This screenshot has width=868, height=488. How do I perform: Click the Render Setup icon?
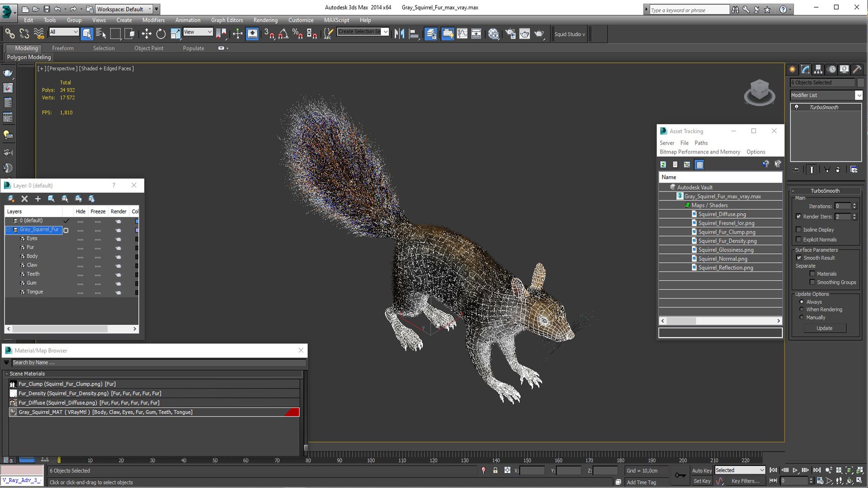(x=510, y=34)
